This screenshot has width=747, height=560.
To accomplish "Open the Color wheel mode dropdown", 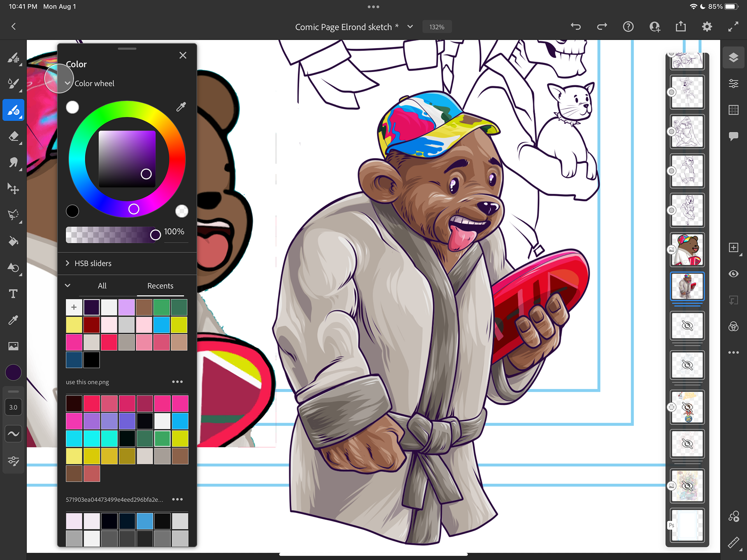I will pyautogui.click(x=68, y=83).
